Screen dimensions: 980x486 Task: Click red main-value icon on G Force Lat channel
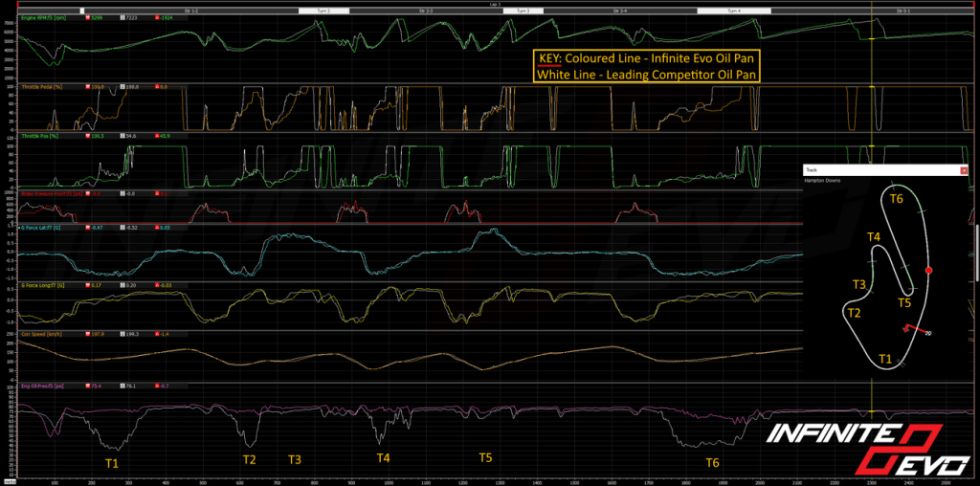click(x=87, y=227)
